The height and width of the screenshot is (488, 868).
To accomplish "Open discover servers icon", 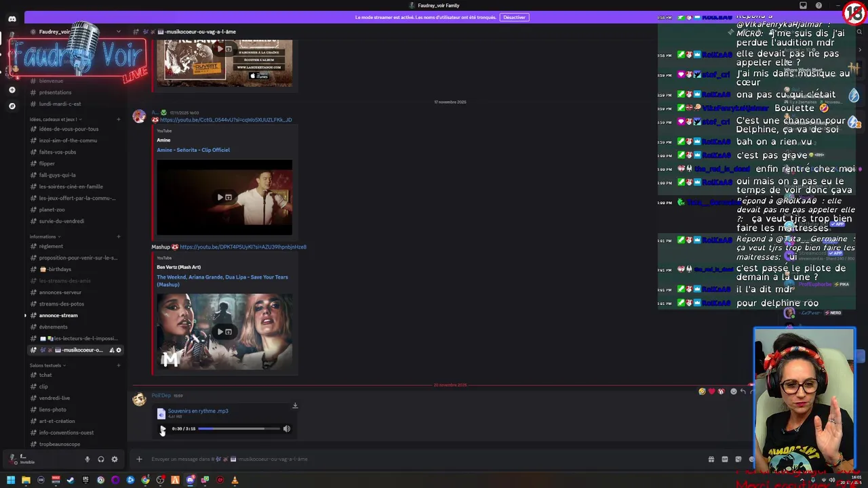I will coord(12,106).
